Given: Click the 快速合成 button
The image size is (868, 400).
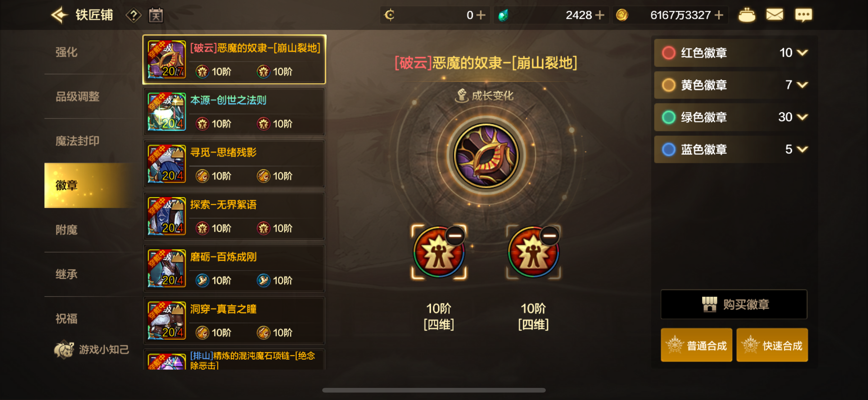Looking at the screenshot, I should (x=772, y=345).
